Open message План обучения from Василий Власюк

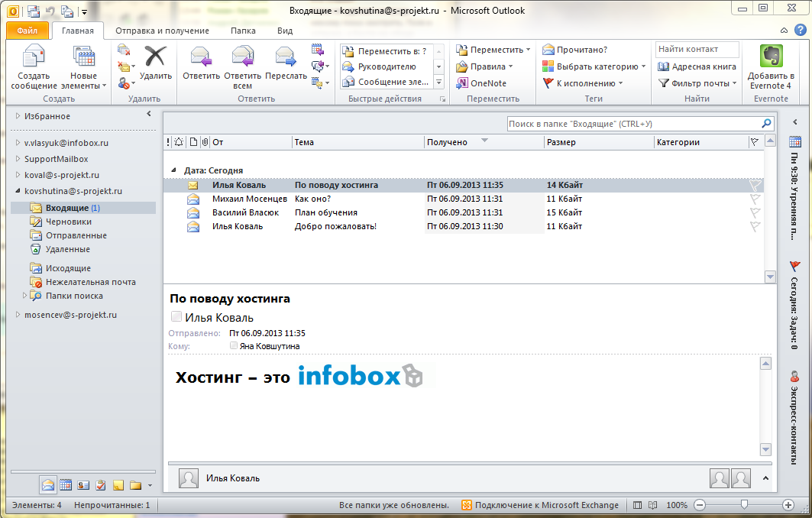(464, 212)
